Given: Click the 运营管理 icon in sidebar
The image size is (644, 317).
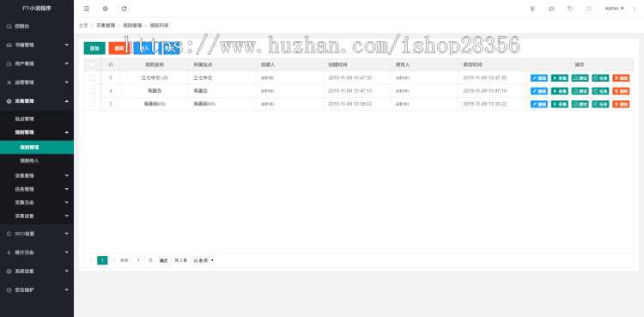Looking at the screenshot, I should point(9,82).
